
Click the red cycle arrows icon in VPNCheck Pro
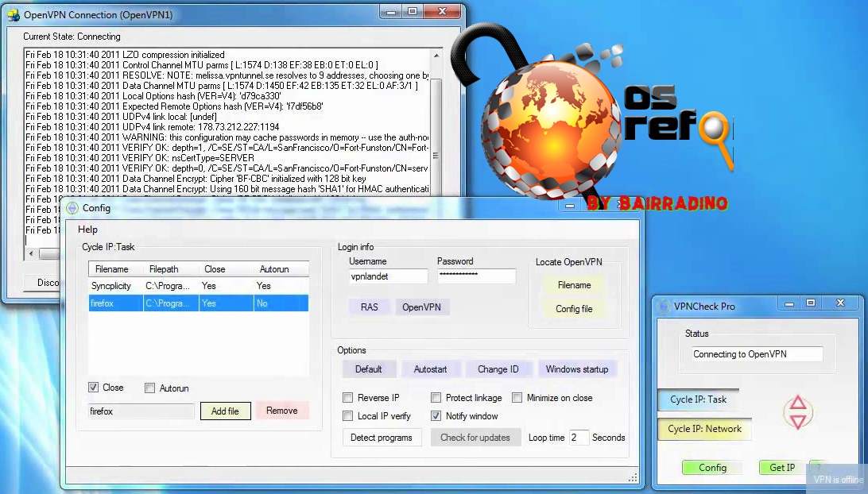point(798,412)
